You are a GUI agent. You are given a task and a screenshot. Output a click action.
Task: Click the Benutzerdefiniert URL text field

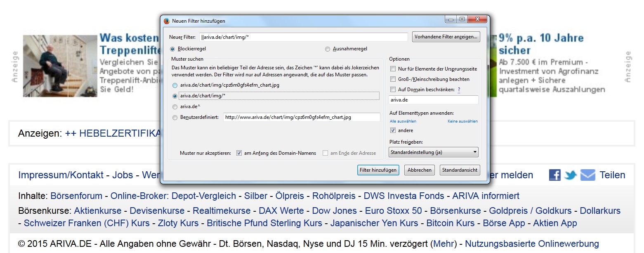(302, 117)
